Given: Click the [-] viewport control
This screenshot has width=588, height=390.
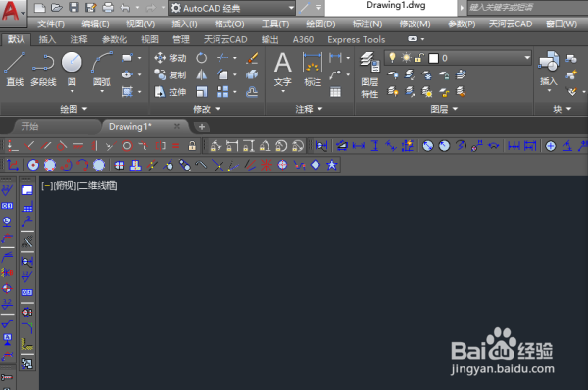Looking at the screenshot, I should [x=47, y=186].
